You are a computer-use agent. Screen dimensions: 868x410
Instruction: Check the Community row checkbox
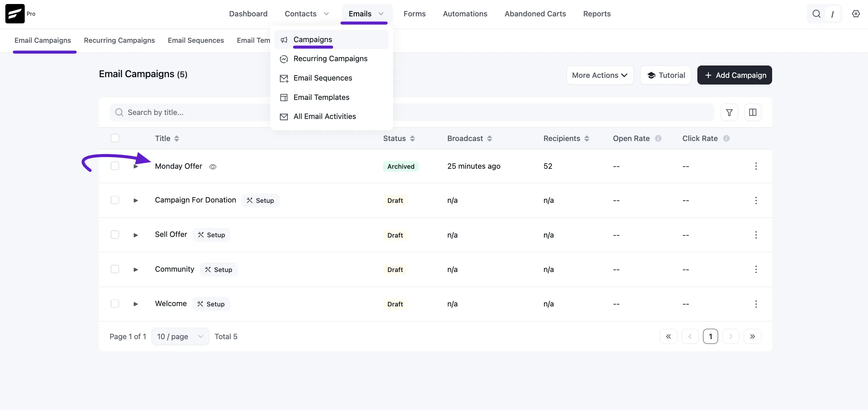tap(115, 269)
